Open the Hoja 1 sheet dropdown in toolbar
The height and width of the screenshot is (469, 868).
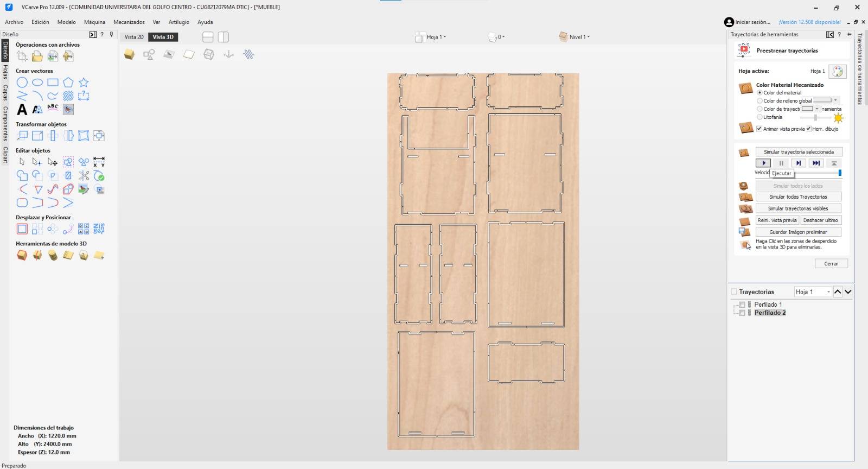[432, 37]
